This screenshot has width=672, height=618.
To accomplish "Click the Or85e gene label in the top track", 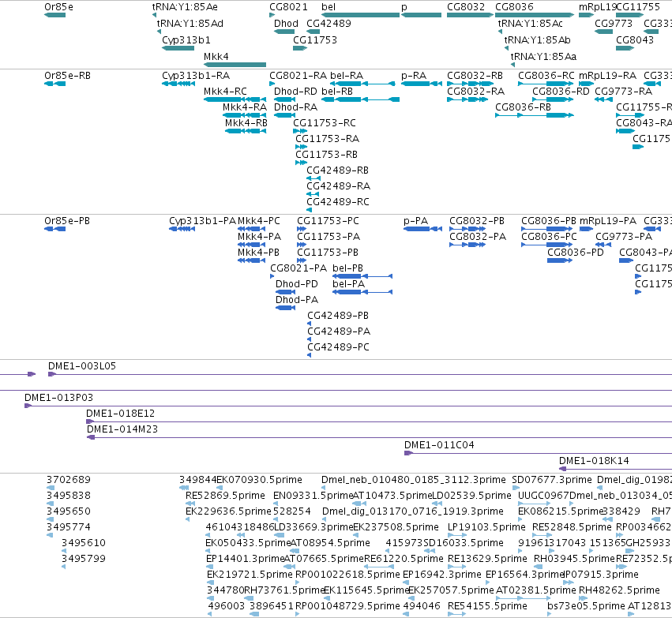I will pyautogui.click(x=58, y=7).
